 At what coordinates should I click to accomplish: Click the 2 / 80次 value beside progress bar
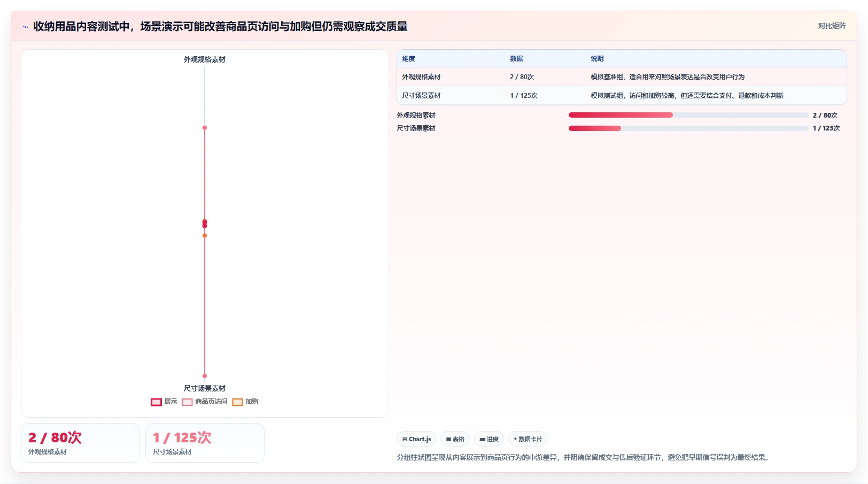point(825,115)
